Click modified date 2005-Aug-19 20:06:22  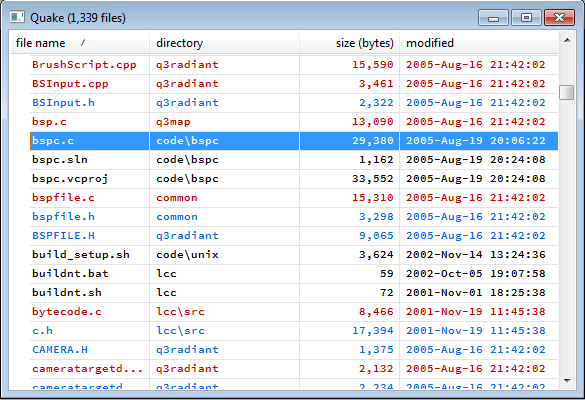(476, 141)
